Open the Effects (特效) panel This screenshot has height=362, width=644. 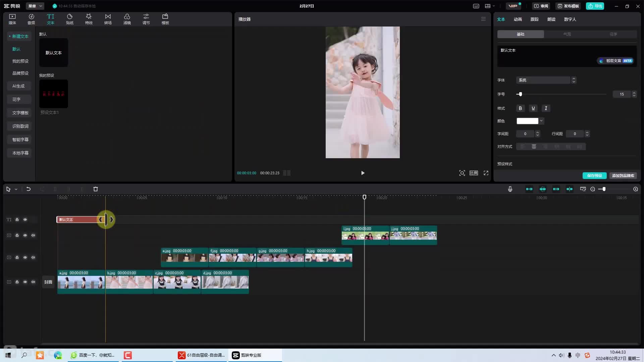[89, 19]
